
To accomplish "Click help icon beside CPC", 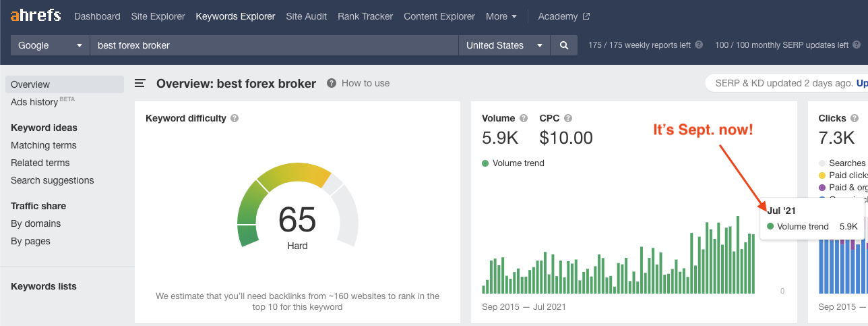I will pyautogui.click(x=568, y=118).
